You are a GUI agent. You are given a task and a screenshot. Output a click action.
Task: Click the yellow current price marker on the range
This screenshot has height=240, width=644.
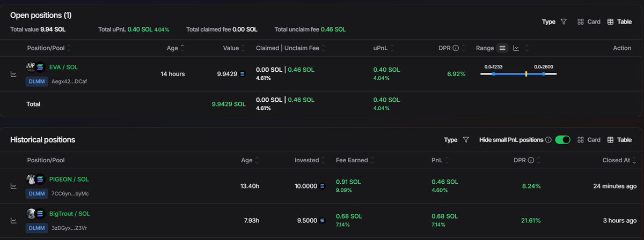(x=526, y=73)
